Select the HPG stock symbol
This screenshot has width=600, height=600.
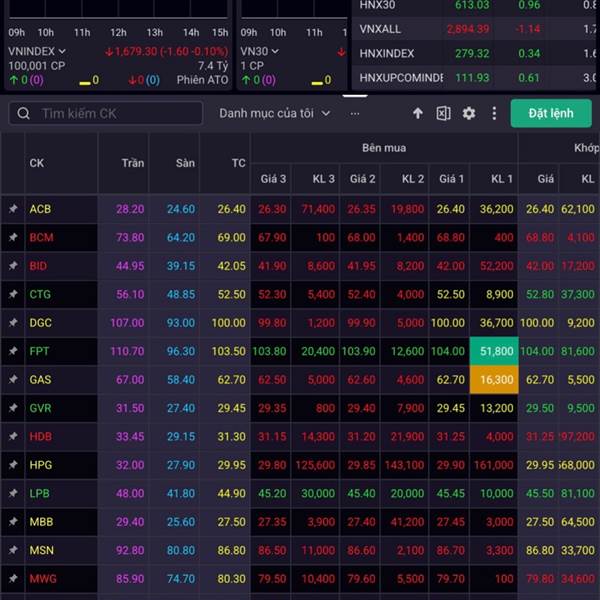coord(41,465)
